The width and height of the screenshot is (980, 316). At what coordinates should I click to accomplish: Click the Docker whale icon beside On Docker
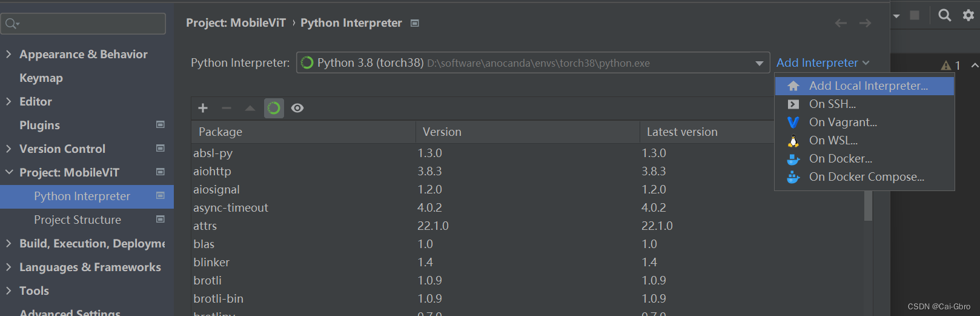[793, 159]
